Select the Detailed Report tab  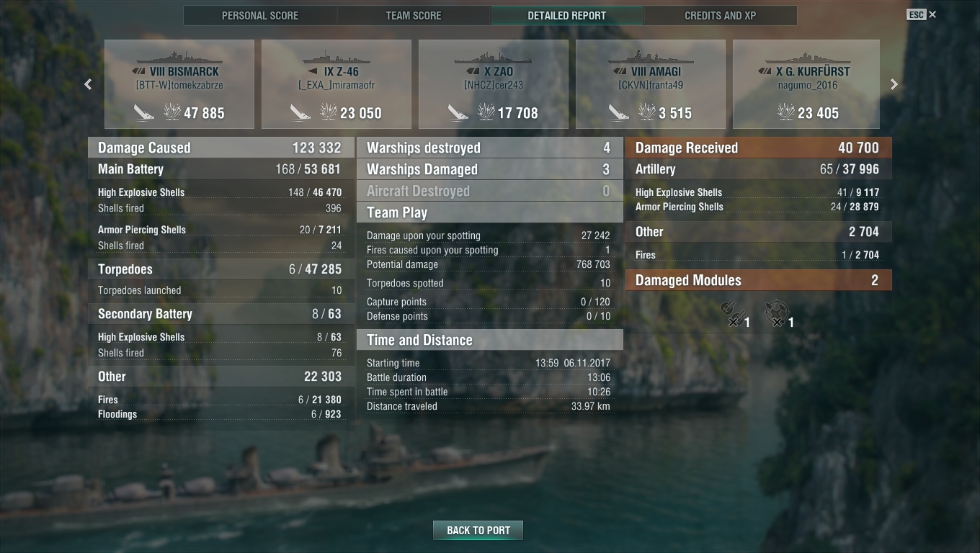(x=567, y=15)
